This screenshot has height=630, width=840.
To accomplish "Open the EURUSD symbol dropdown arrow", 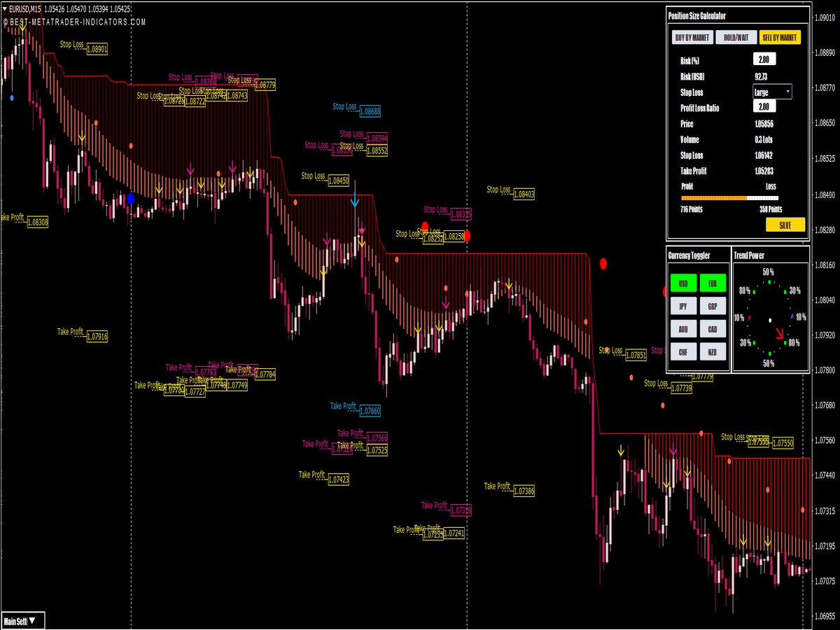I will (x=6, y=10).
